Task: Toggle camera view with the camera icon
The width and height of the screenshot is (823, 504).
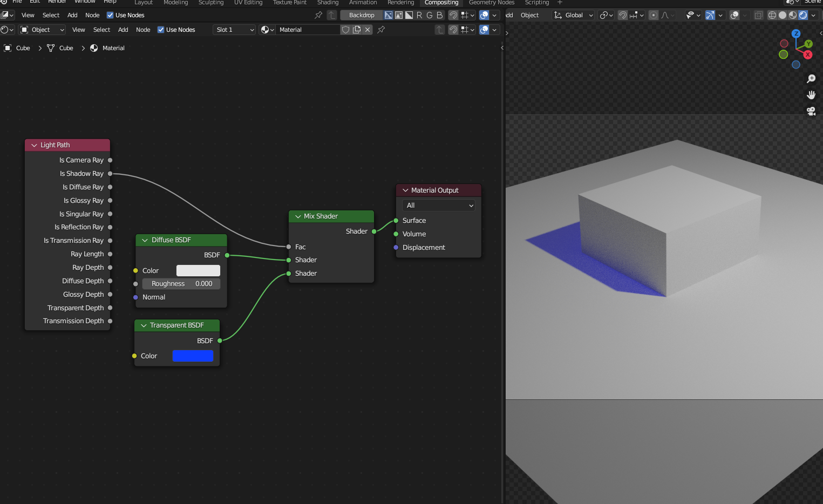Action: pyautogui.click(x=811, y=111)
